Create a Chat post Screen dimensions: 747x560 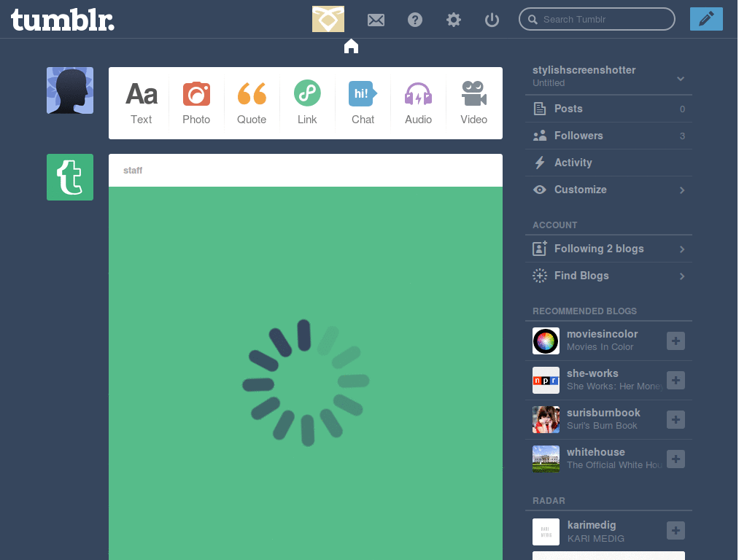click(x=363, y=103)
